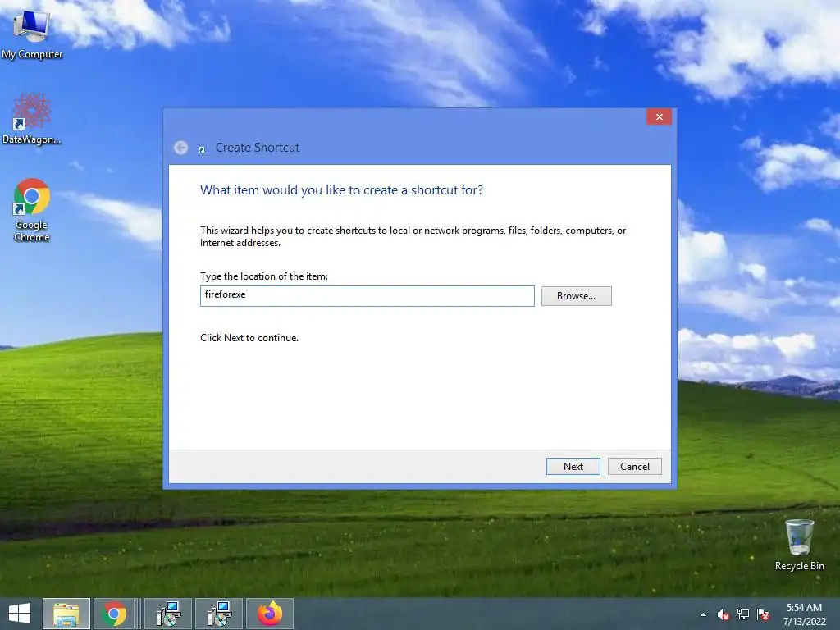Cancel the Create Shortcut wizard
This screenshot has width=840, height=630.
tap(635, 467)
